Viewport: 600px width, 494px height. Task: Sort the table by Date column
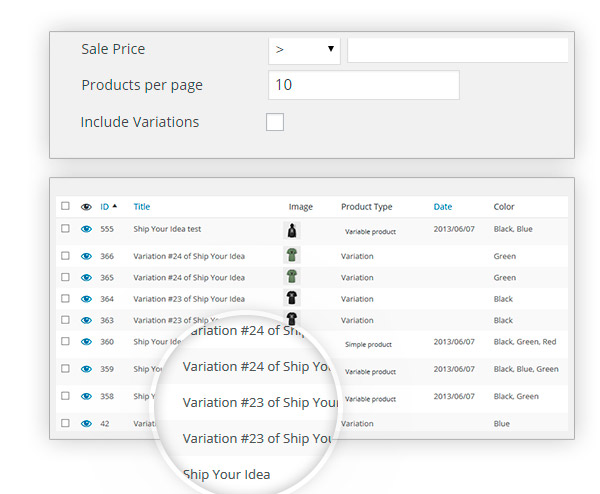pos(443,207)
